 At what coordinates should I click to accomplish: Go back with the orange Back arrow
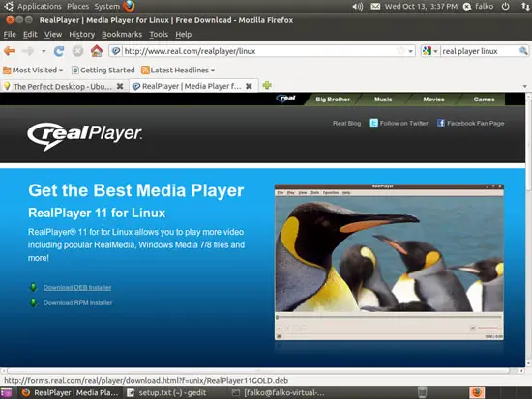(10, 51)
